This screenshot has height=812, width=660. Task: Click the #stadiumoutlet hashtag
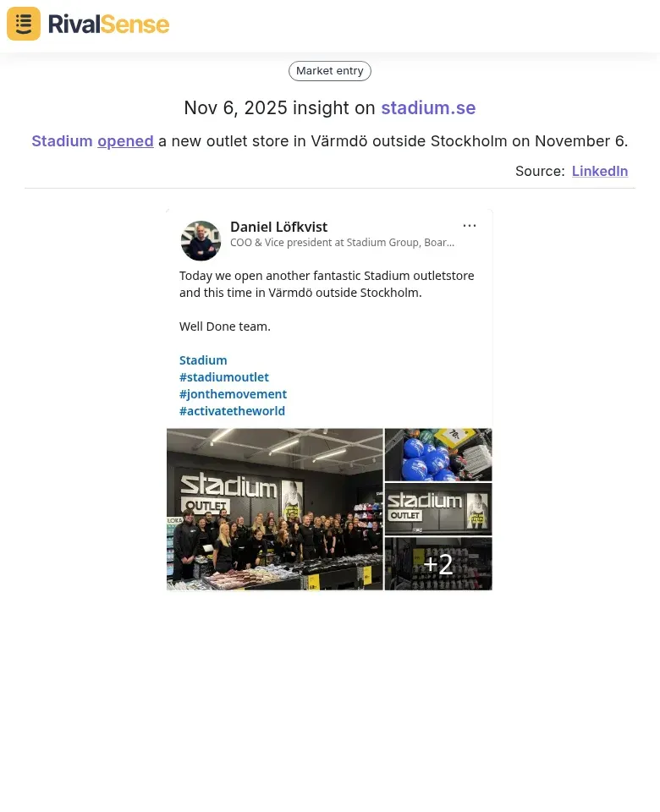[x=224, y=376]
